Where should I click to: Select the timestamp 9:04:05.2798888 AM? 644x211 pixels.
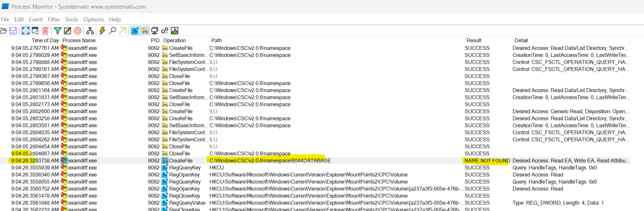35,62
